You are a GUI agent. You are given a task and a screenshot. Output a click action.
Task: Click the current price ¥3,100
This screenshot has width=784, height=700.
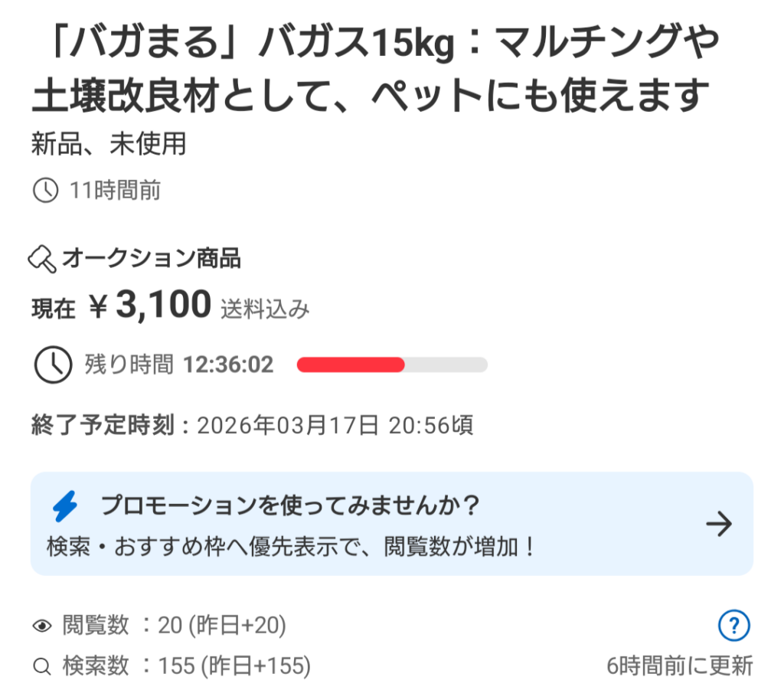tap(150, 306)
